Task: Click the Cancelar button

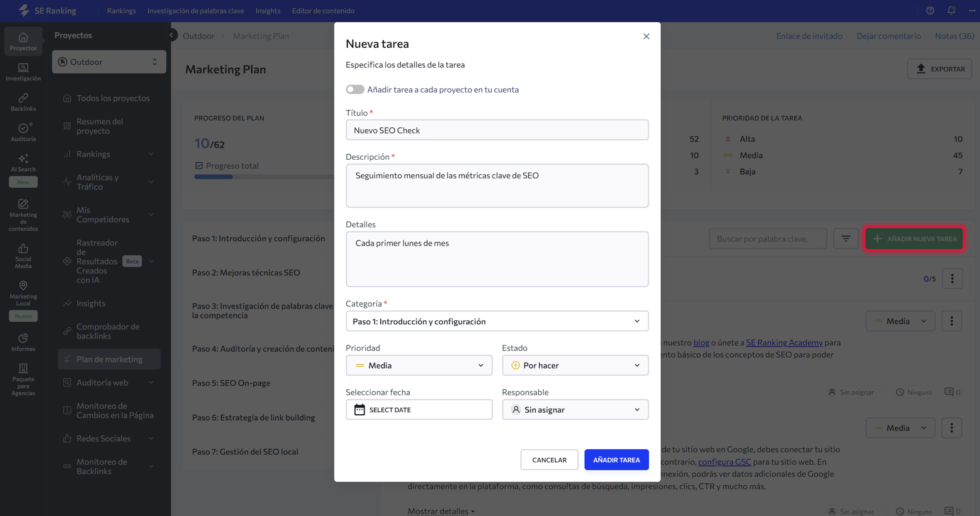Action: pos(549,459)
